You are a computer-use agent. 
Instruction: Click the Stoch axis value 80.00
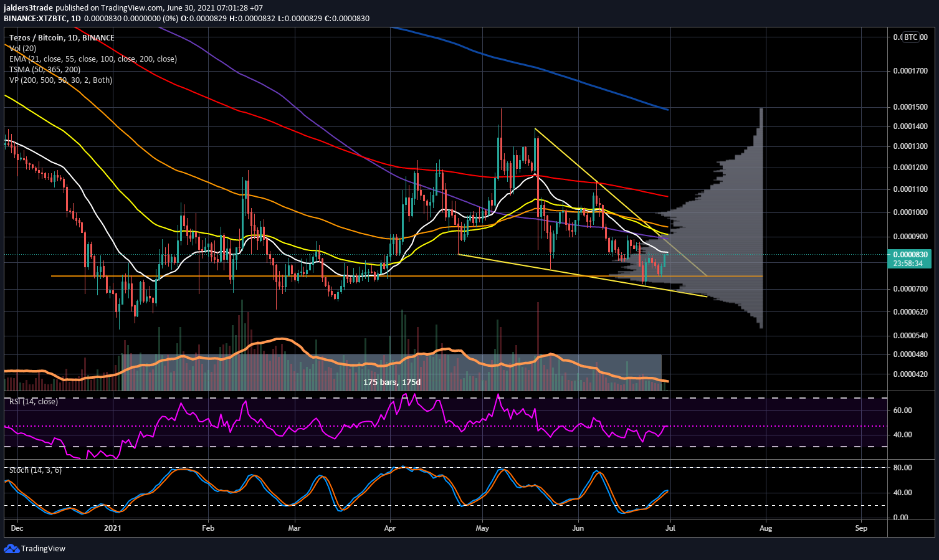[903, 468]
